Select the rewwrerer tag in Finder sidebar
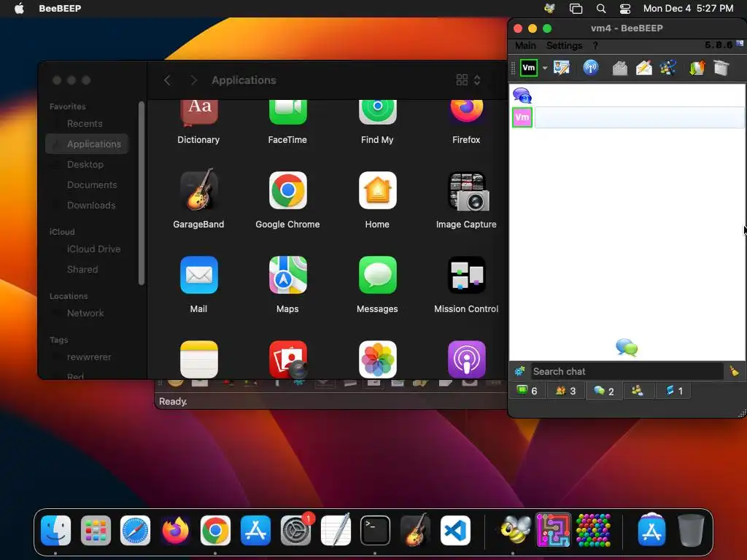Image resolution: width=747 pixels, height=560 pixels. (x=88, y=357)
